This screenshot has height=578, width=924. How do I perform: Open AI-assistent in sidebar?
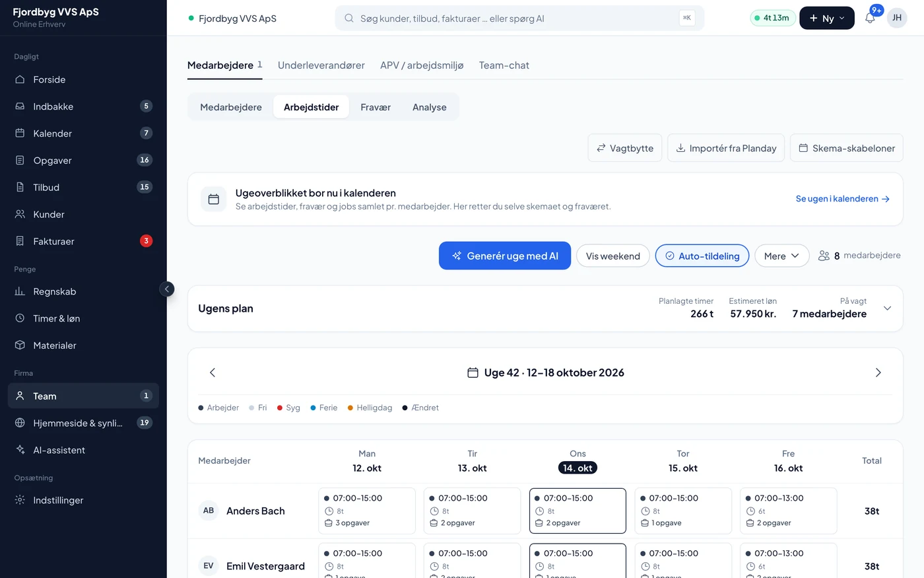(83, 450)
